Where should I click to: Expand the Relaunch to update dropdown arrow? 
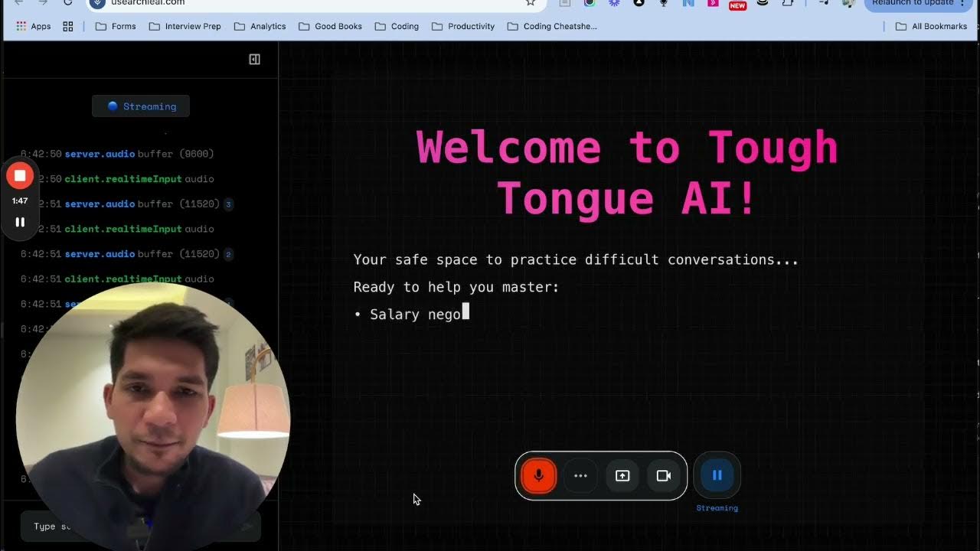[962, 3]
